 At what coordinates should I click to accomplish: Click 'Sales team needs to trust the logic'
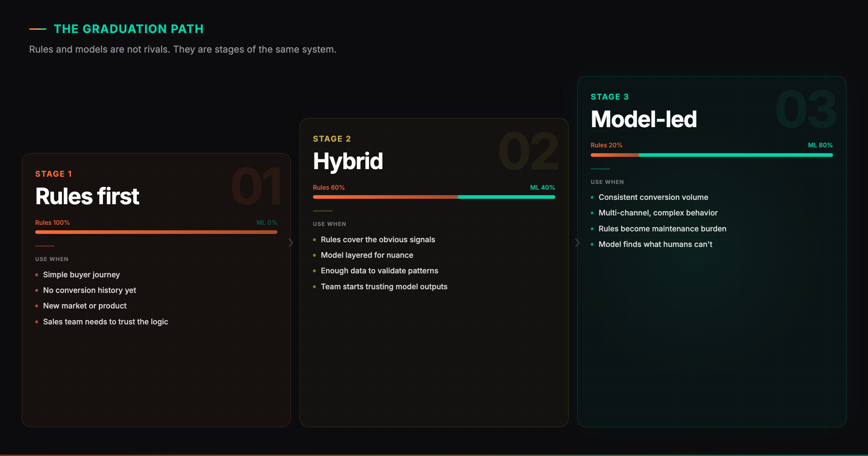pos(106,322)
